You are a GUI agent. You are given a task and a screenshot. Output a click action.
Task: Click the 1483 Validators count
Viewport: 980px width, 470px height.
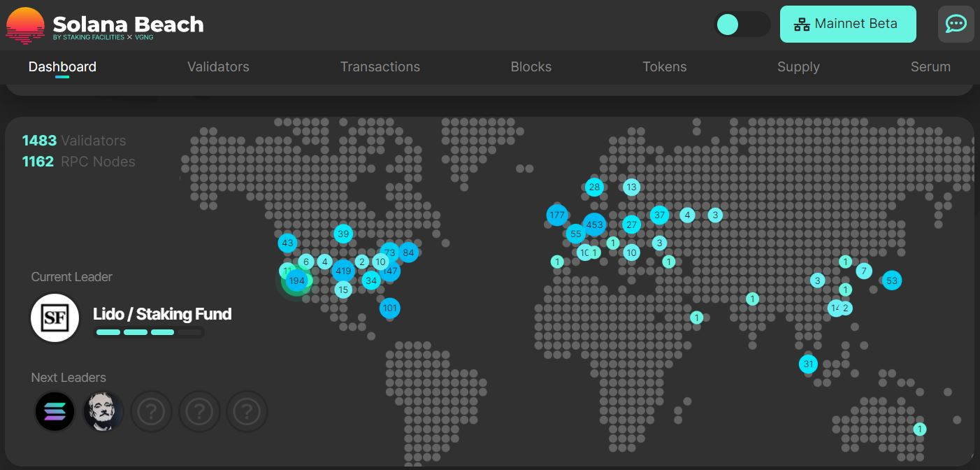click(x=74, y=141)
